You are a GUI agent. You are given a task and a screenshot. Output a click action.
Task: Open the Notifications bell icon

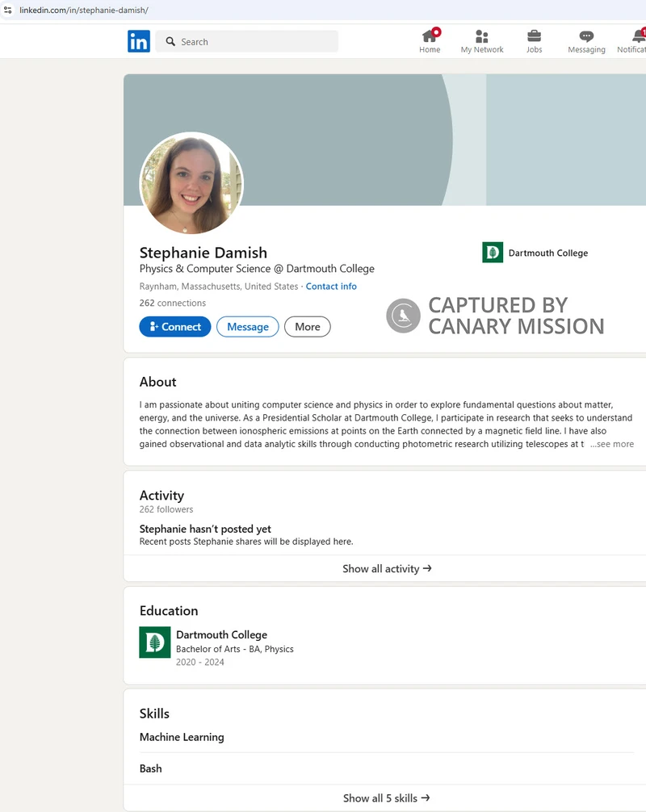[639, 36]
